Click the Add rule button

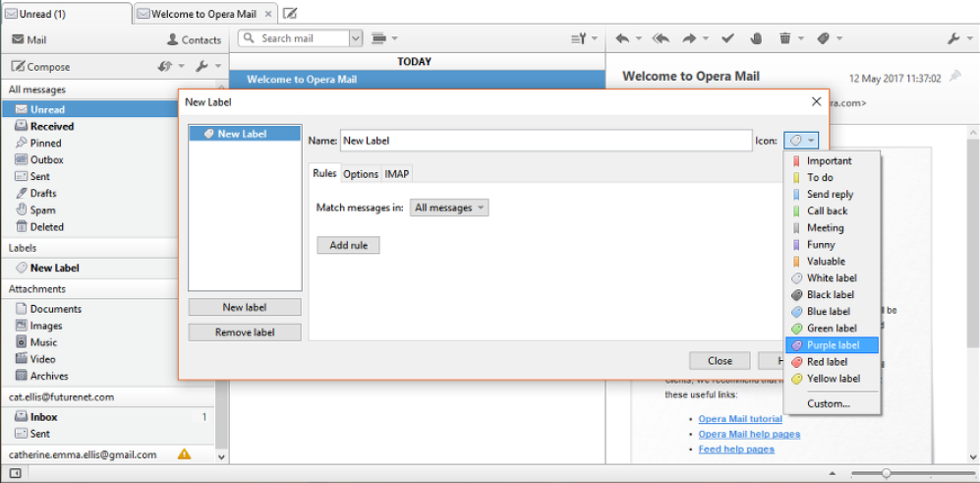pos(348,245)
